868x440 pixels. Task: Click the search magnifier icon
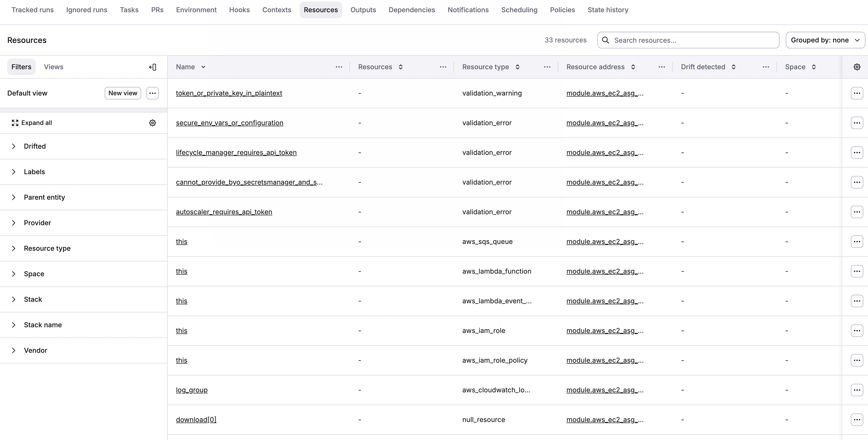[606, 40]
